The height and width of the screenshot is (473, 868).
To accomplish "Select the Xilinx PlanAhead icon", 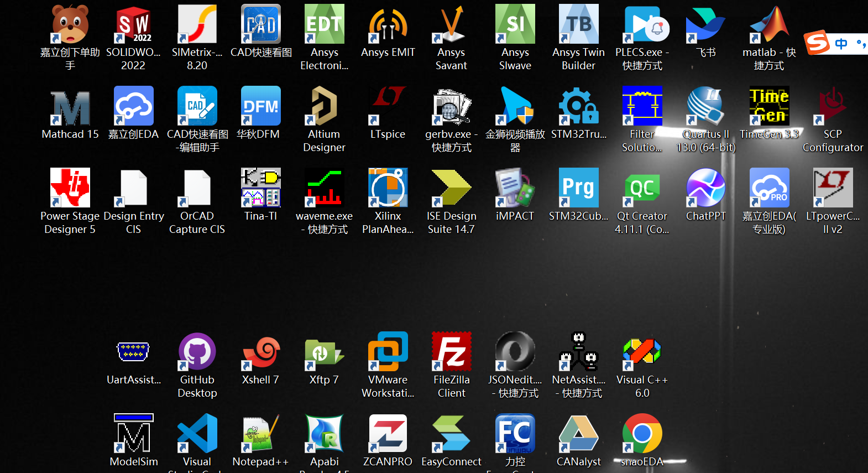I will click(388, 188).
